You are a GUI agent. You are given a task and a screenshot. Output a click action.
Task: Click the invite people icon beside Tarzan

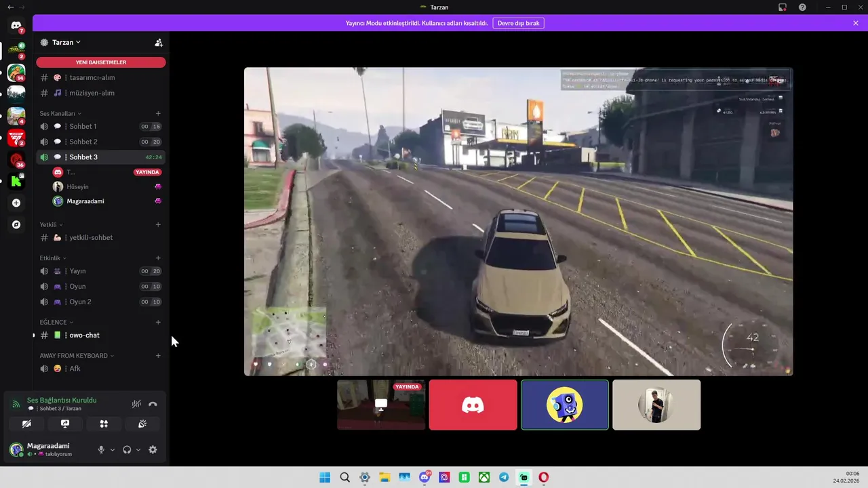pos(159,42)
